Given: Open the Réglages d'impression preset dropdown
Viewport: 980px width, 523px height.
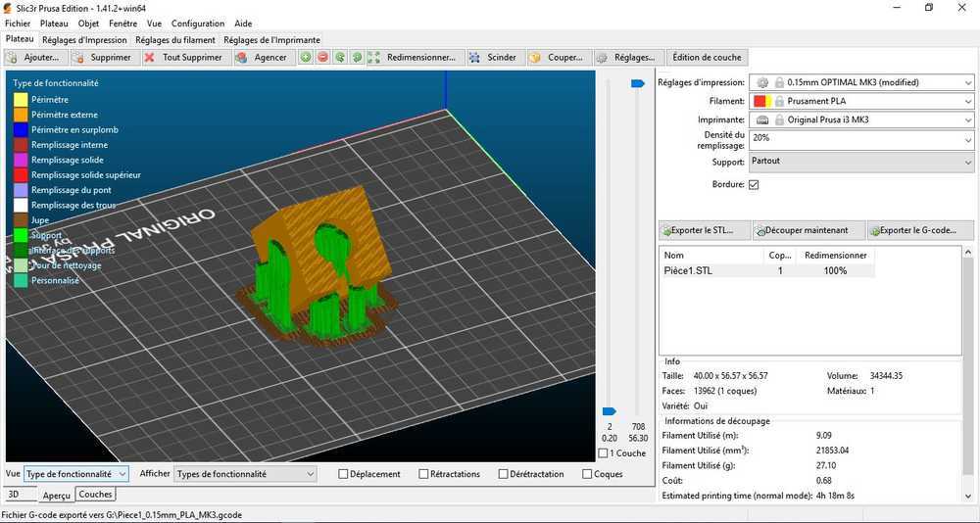Looking at the screenshot, I should click(x=860, y=82).
